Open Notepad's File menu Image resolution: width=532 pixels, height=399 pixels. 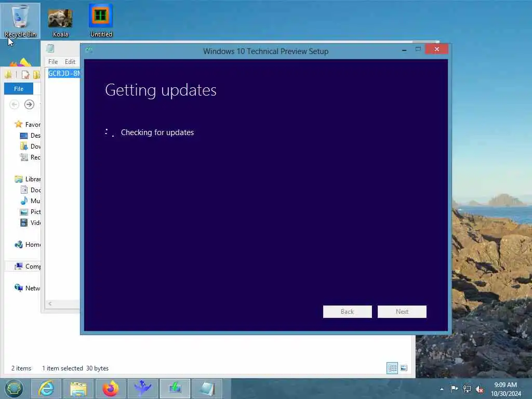point(53,62)
